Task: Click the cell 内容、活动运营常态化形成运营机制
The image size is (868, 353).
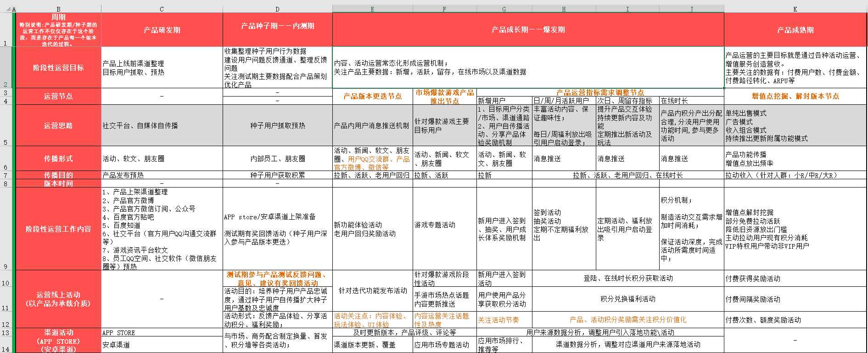Action: coord(528,68)
